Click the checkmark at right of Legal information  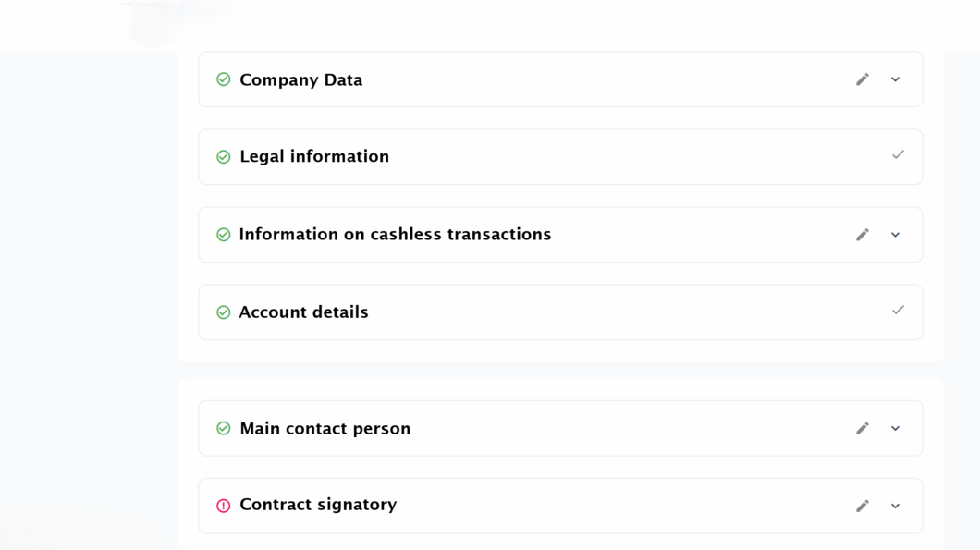tap(898, 155)
